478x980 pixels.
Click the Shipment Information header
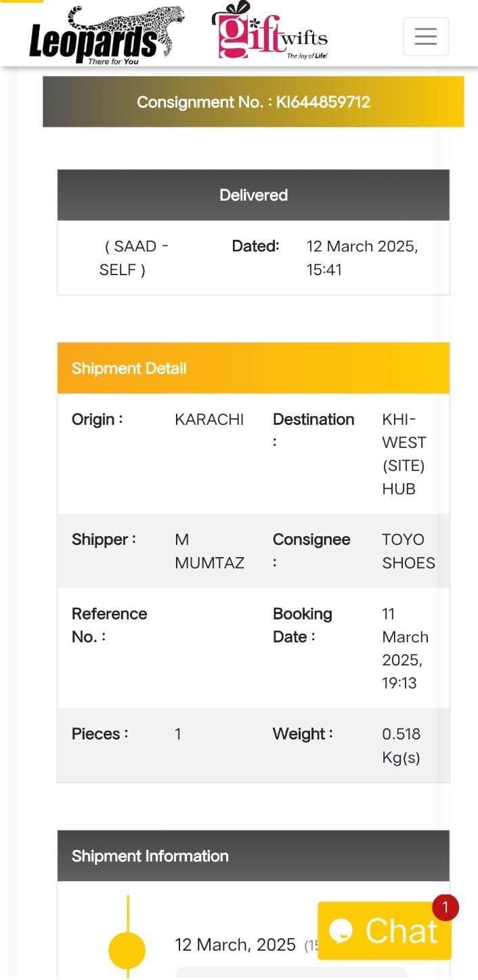click(x=253, y=856)
